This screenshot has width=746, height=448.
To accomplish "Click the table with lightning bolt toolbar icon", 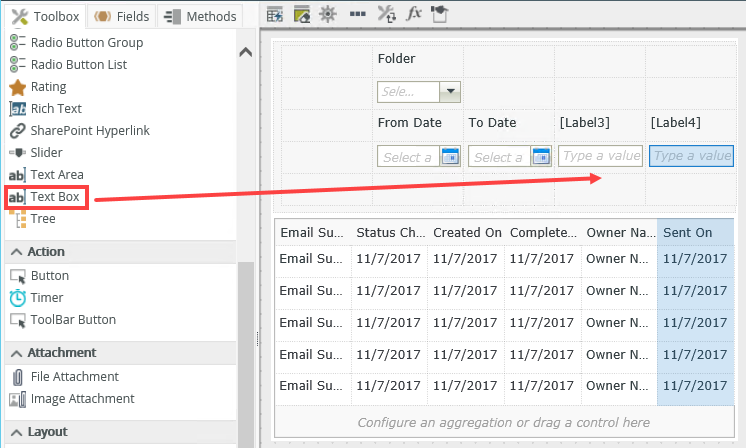I will pyautogui.click(x=275, y=14).
